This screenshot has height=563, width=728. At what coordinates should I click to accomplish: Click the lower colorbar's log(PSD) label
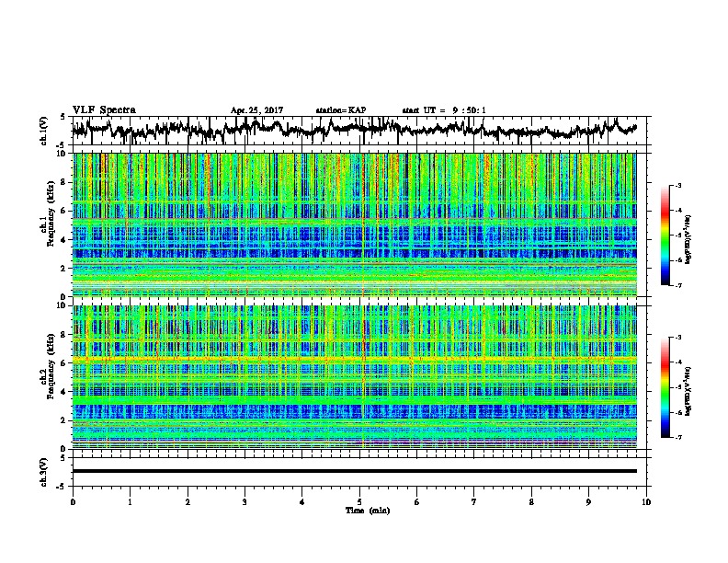pyautogui.click(x=688, y=391)
